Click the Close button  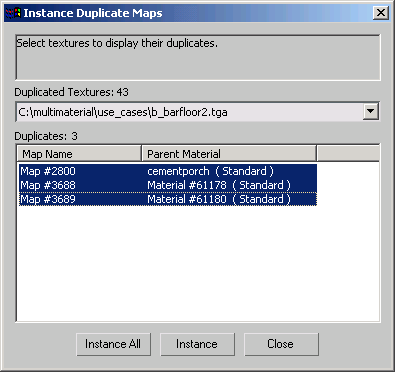[x=281, y=344]
